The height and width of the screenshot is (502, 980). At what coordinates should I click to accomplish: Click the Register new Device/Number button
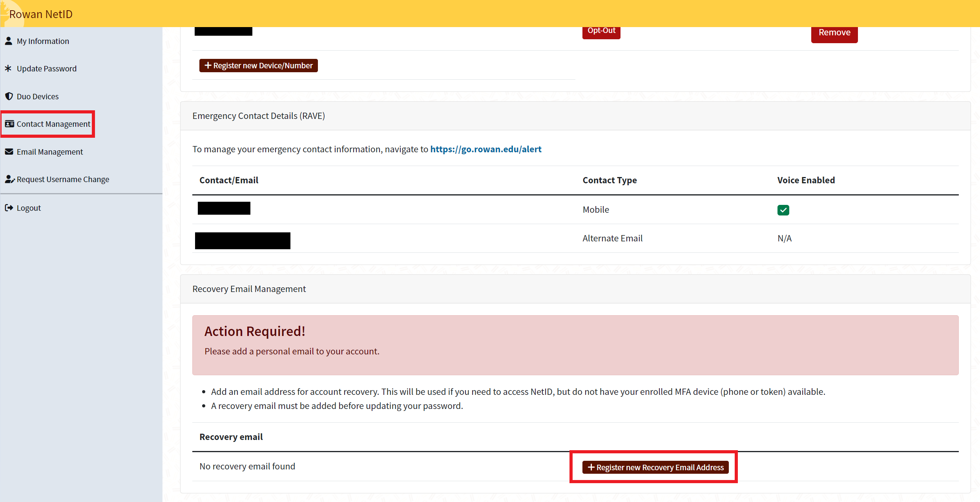coord(258,66)
